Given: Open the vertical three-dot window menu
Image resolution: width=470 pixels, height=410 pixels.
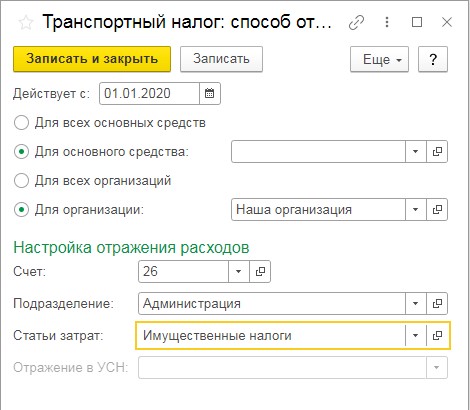Looking at the screenshot, I should click(387, 22).
